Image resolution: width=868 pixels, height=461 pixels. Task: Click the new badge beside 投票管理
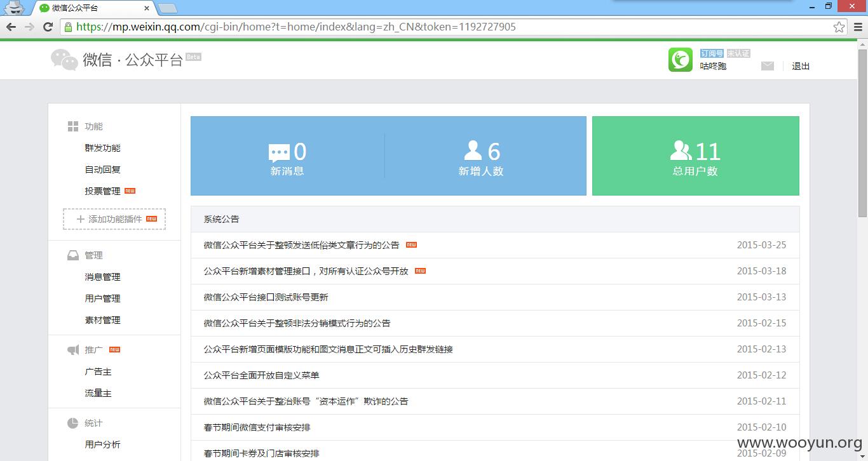[130, 190]
